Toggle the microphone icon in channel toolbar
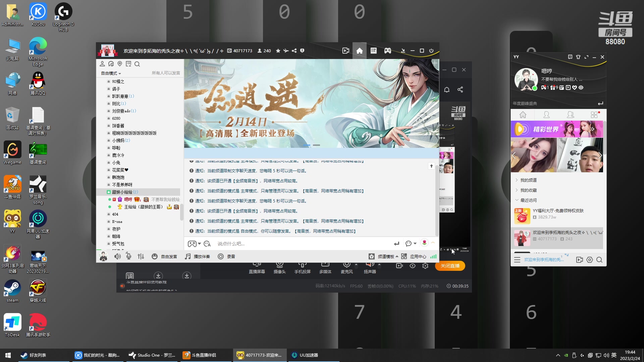This screenshot has height=362, width=644. click(128, 256)
